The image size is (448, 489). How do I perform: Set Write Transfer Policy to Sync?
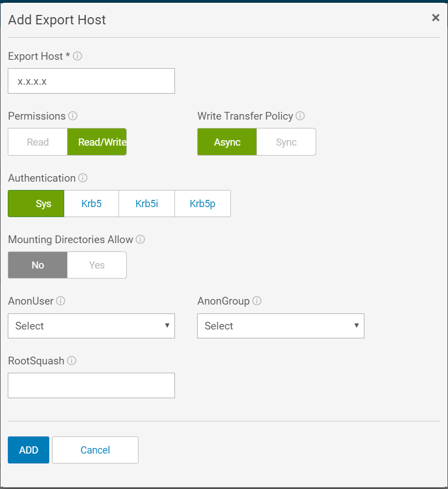286,142
